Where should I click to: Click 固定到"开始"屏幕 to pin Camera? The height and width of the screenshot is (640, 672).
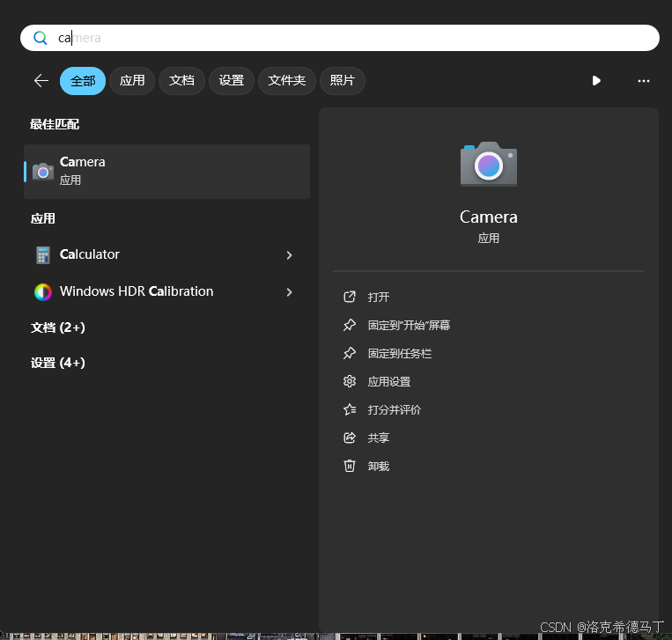click(x=409, y=325)
